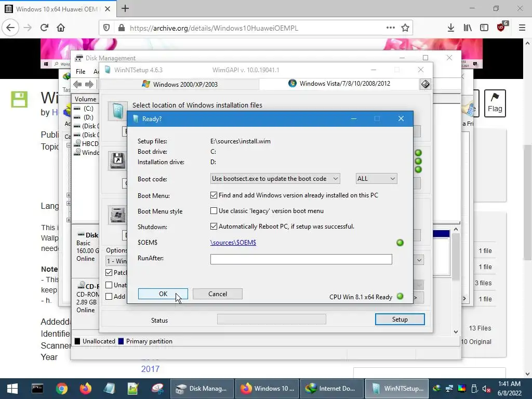Click the $OEM$ green status indicator
This screenshot has width=532, height=399.
400,243
